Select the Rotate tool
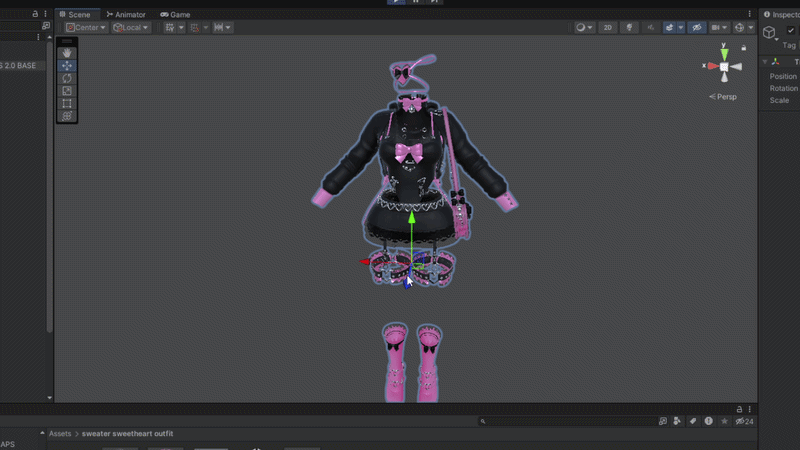800x450 pixels. point(67,78)
